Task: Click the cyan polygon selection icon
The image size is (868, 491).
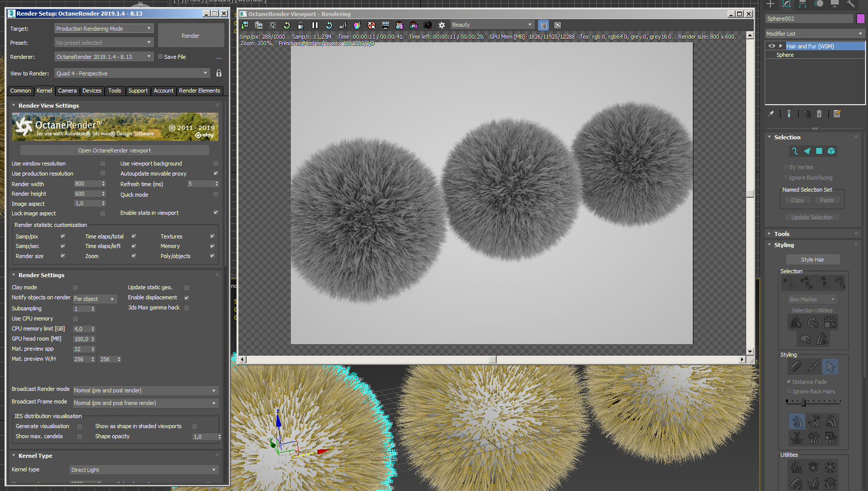Action: pos(819,151)
